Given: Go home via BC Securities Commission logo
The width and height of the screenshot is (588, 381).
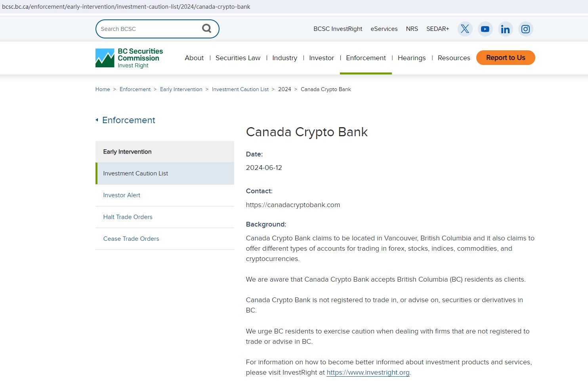Looking at the screenshot, I should [x=129, y=58].
